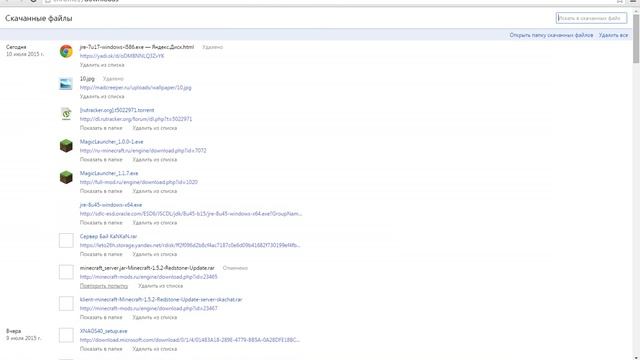The height and width of the screenshot is (360, 640).
Task: Click the file icon for the cancelled minecraft_server.jar download
Action: click(x=66, y=272)
